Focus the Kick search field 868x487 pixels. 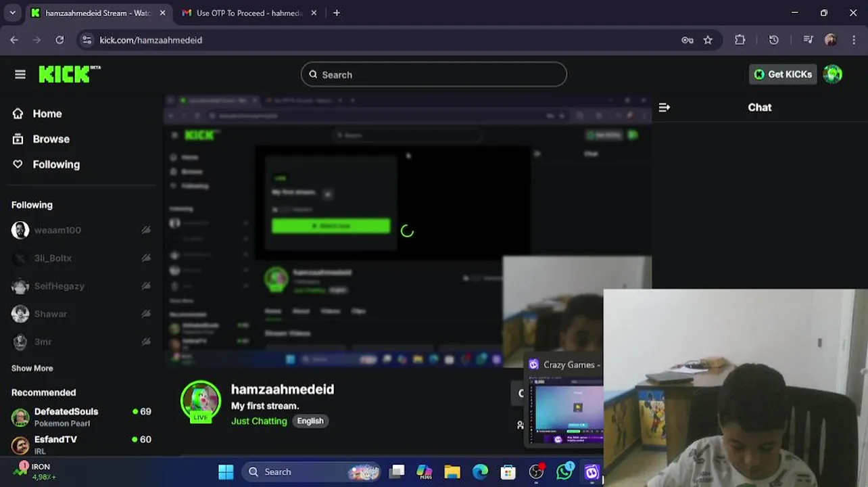[x=433, y=74]
